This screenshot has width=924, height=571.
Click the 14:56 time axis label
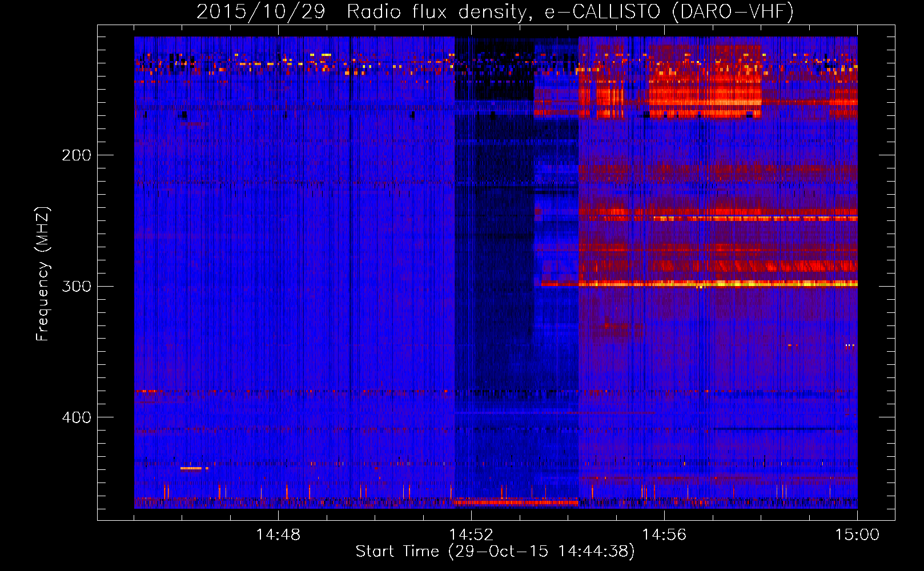664,535
